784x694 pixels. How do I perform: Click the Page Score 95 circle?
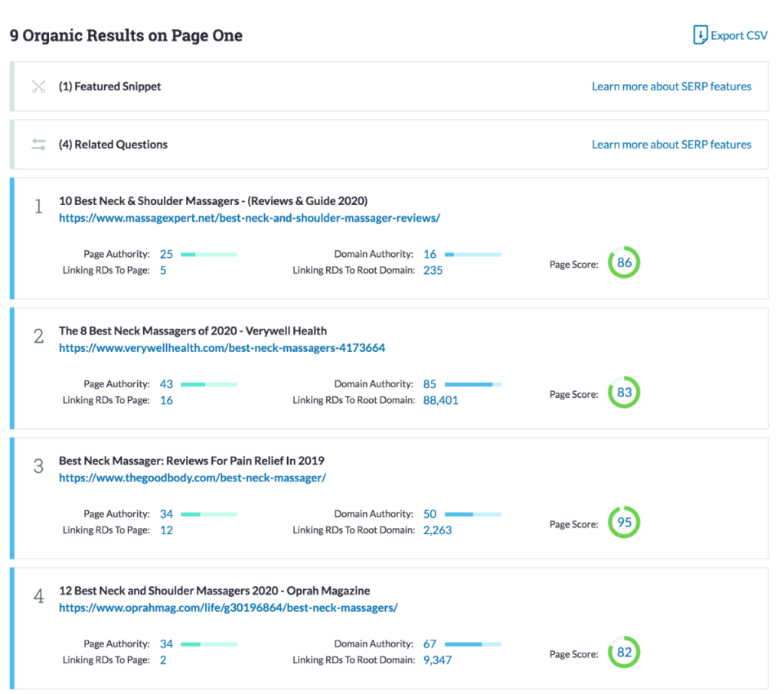[x=624, y=522]
